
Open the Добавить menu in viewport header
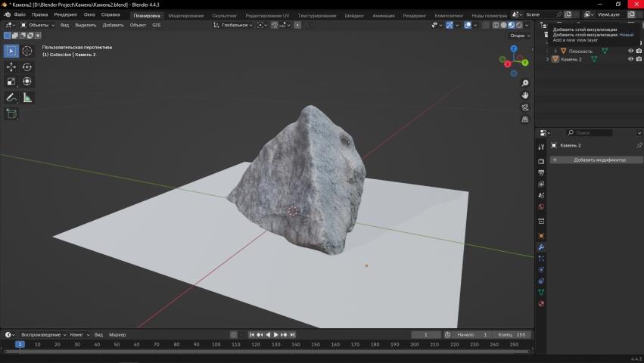tap(113, 25)
